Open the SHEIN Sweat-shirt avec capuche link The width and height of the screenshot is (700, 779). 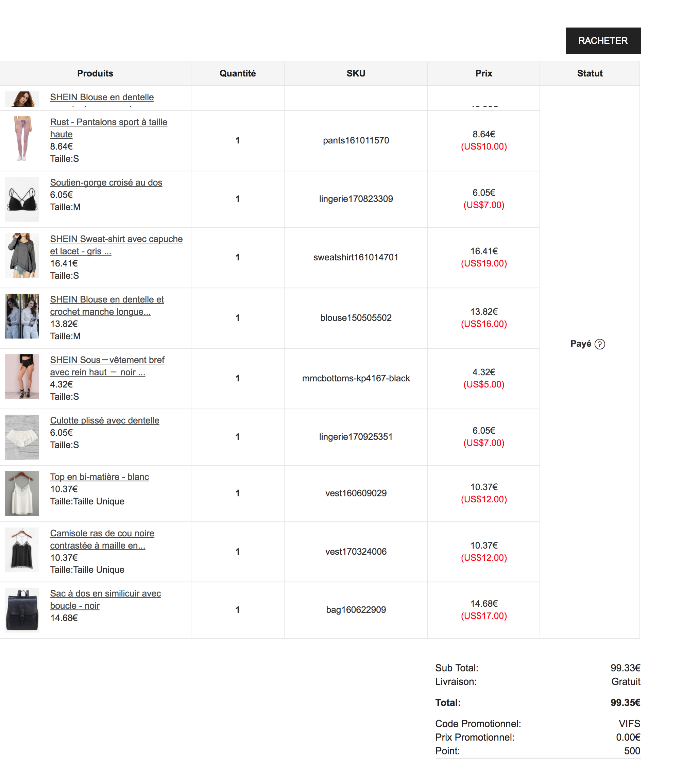116,239
